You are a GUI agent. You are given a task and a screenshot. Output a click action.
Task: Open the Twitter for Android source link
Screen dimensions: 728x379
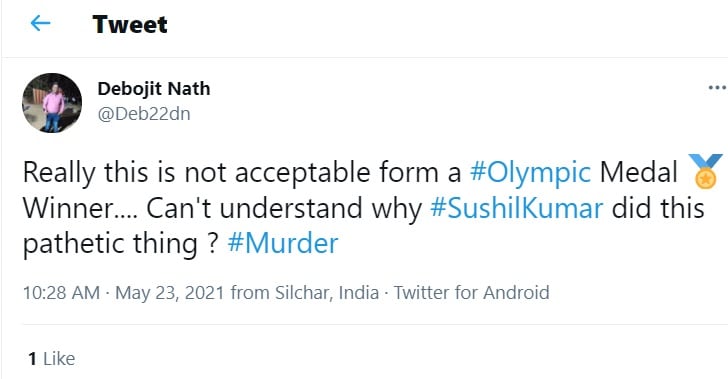[472, 293]
